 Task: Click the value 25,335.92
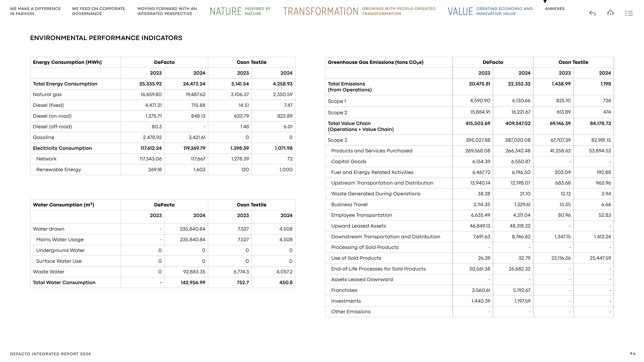pos(151,84)
